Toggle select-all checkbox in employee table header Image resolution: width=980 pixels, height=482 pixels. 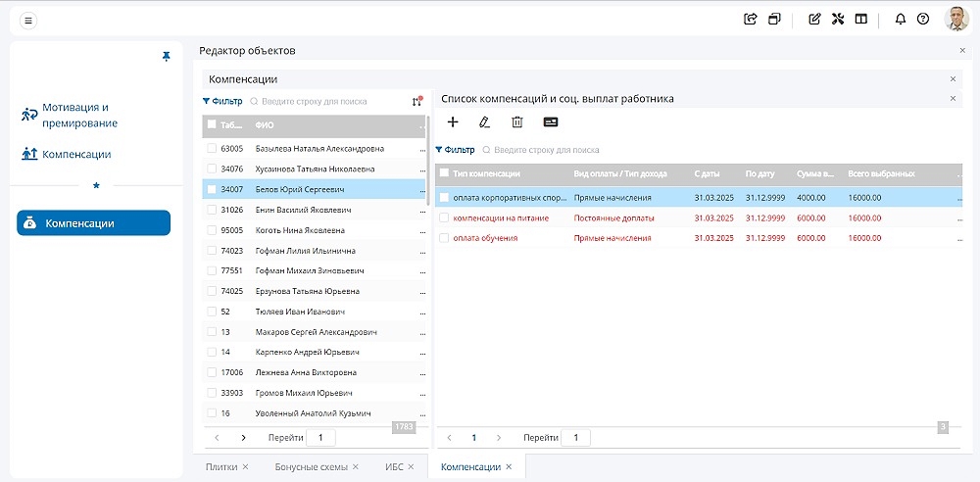point(211,125)
